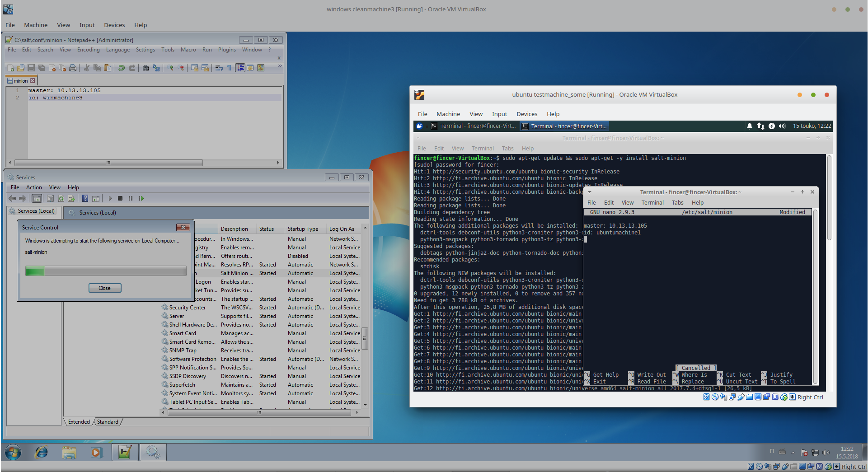Image resolution: width=868 pixels, height=472 pixels.
Task: Sort by Startup Type column header
Action: [x=305, y=229]
